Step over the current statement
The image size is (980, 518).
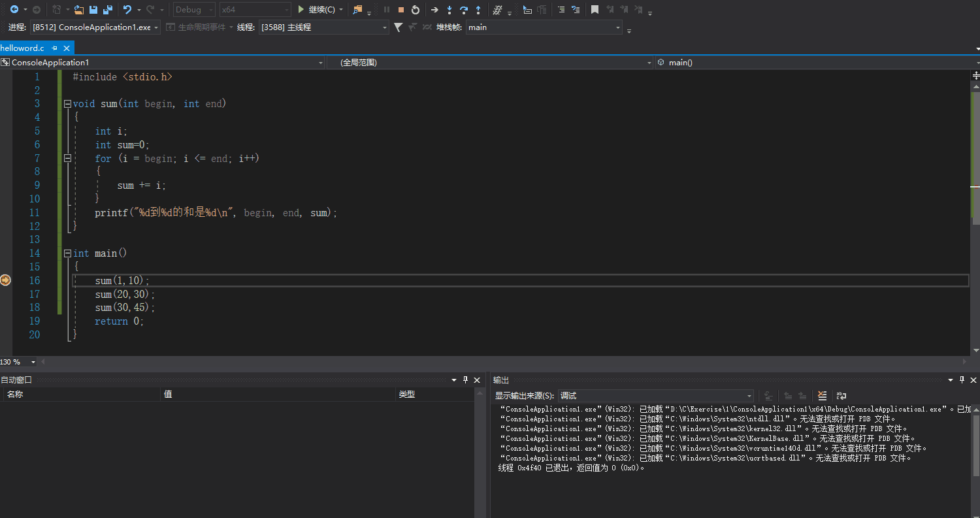[x=464, y=10]
